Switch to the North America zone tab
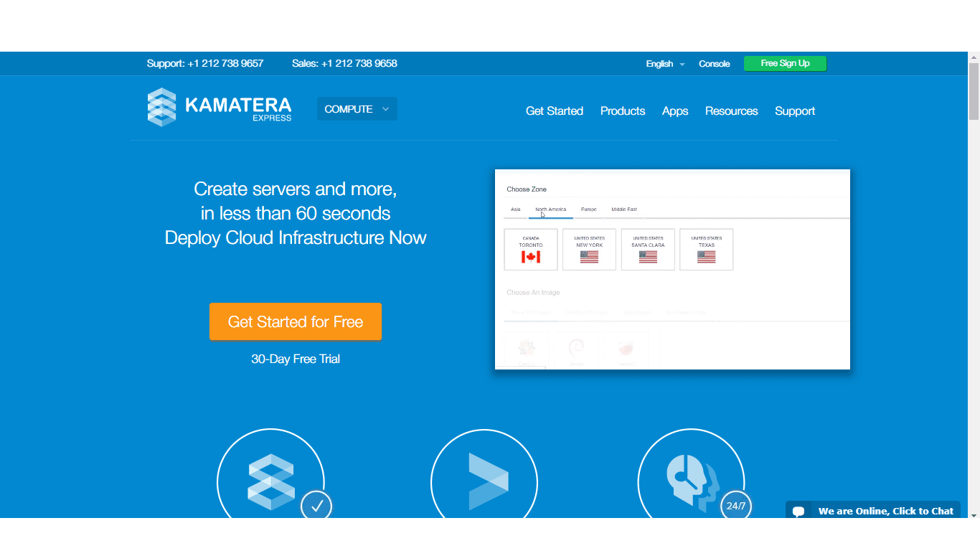 pos(551,209)
